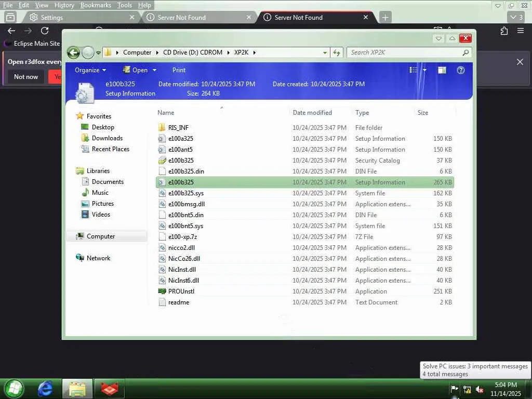Open browser extensions puzzle icon
The width and height of the screenshot is (532, 399).
tap(504, 31)
